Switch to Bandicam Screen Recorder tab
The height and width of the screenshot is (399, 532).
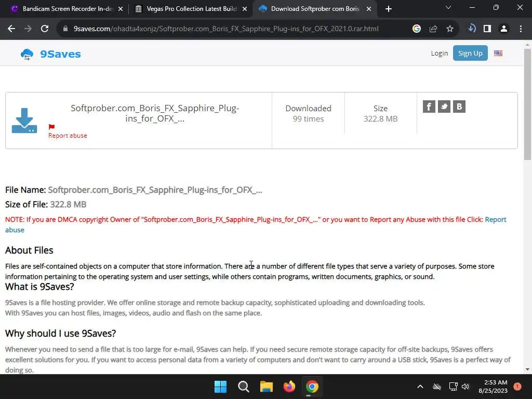pos(67,9)
